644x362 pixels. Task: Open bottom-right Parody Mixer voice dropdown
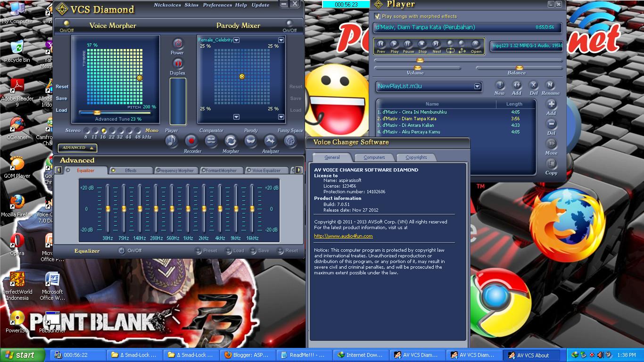(281, 117)
